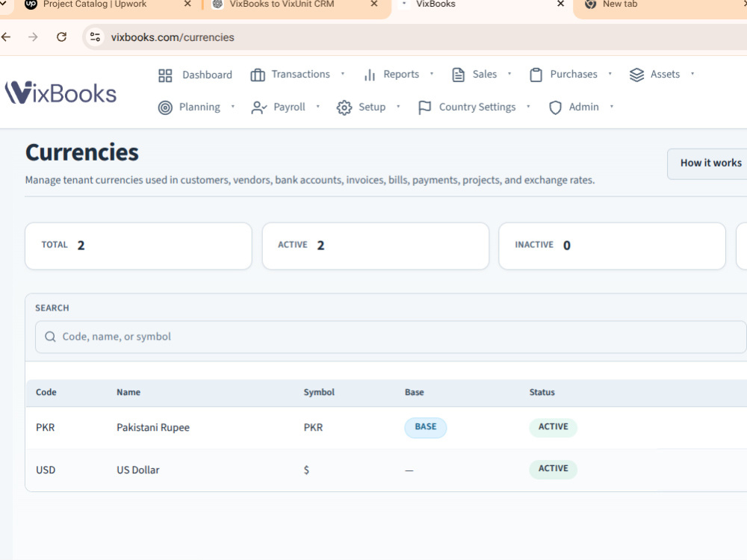Click the Dashboard grid icon
This screenshot has height=560, width=747.
(x=165, y=75)
